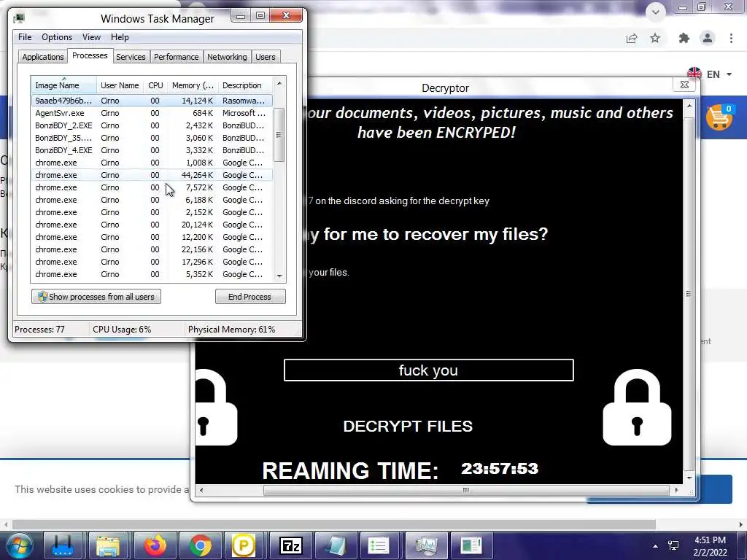Show hidden system tray icons

[656, 546]
